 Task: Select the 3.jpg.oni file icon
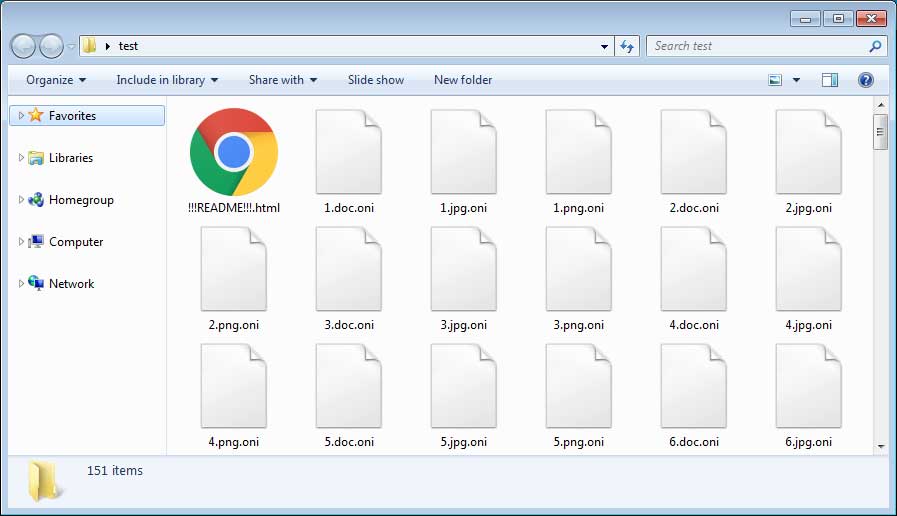(x=464, y=269)
